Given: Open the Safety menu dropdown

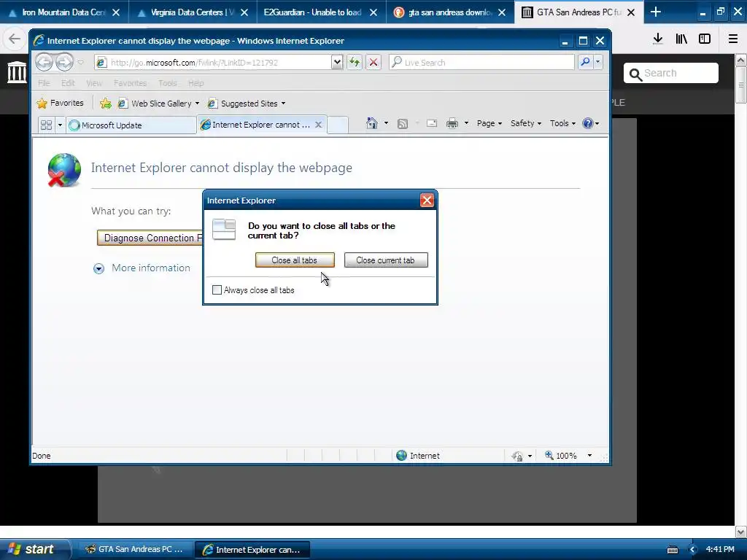Looking at the screenshot, I should pos(525,123).
